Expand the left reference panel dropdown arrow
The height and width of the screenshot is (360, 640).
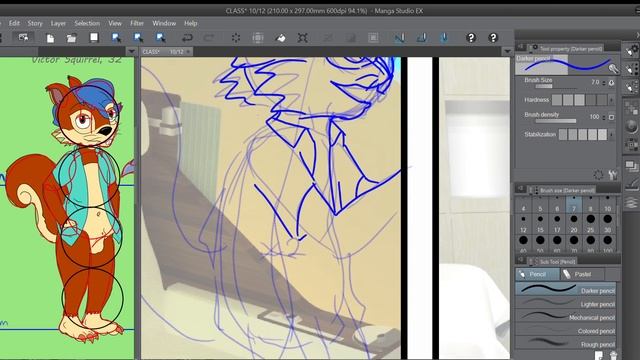click(131, 51)
